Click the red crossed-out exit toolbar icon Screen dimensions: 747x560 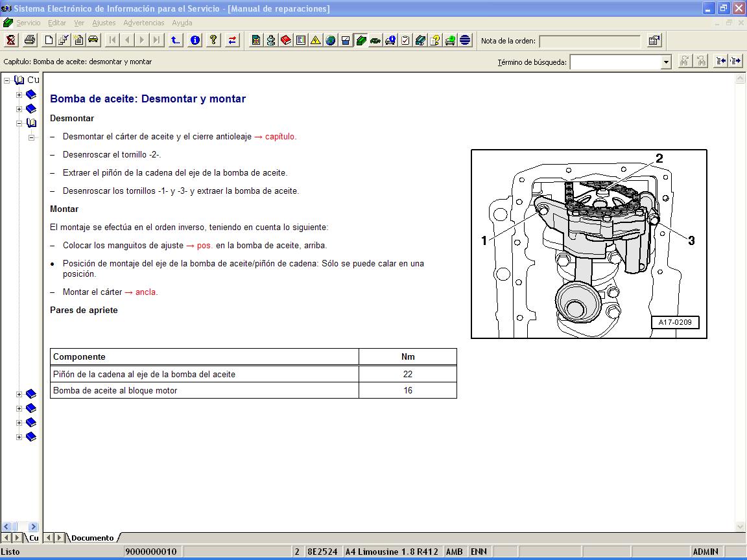coord(10,40)
